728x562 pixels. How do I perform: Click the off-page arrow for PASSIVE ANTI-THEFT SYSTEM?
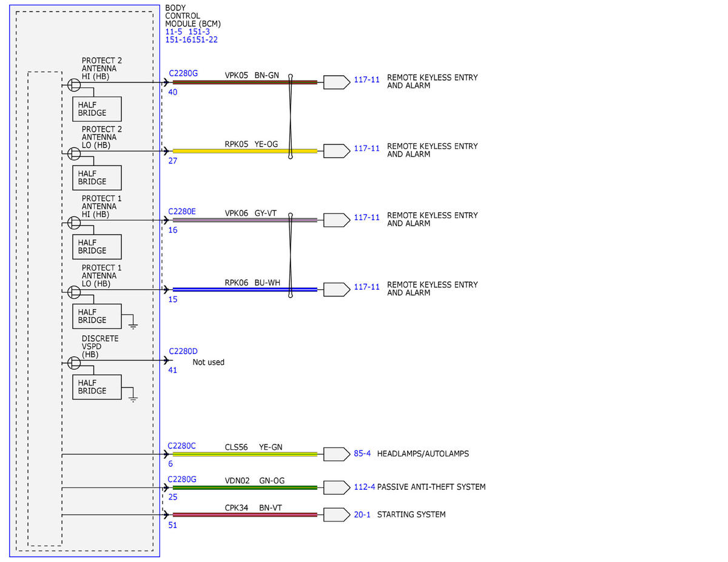(x=337, y=487)
